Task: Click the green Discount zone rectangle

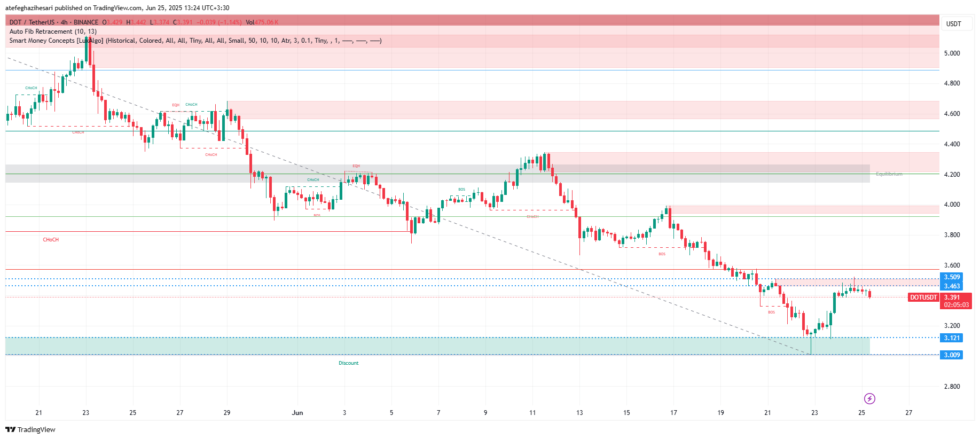Action: (x=437, y=346)
